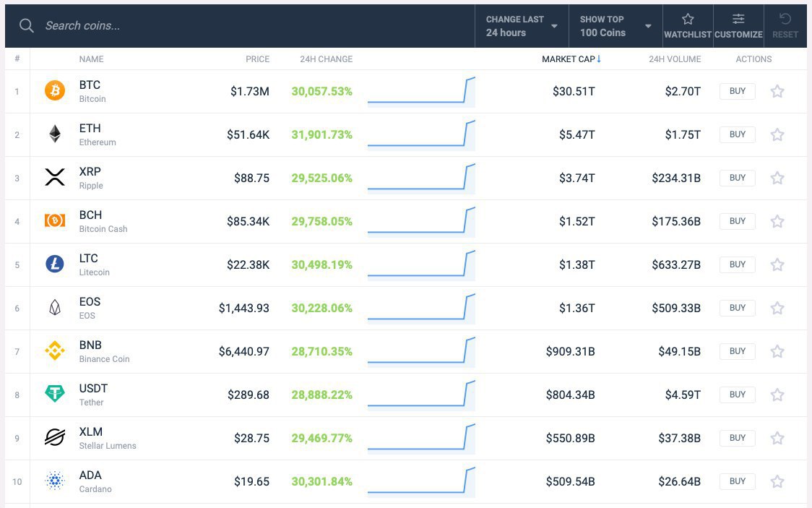Image resolution: width=812 pixels, height=508 pixels.
Task: Click the EOS logo icon
Action: click(55, 308)
